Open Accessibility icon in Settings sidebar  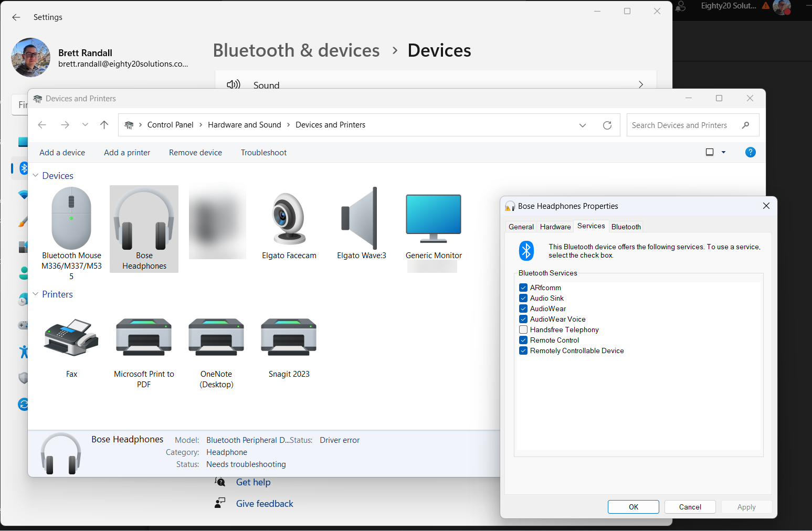click(24, 352)
